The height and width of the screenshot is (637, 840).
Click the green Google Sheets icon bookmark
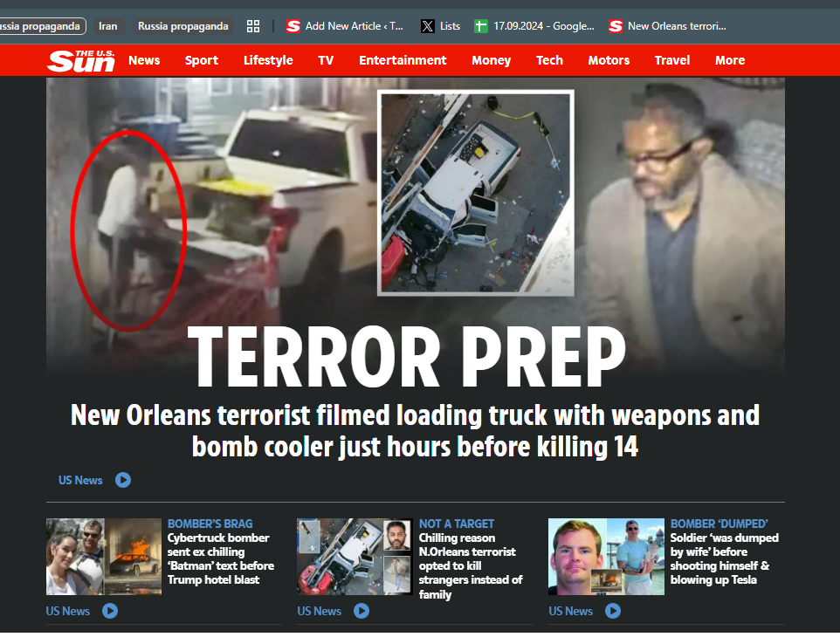(x=481, y=26)
